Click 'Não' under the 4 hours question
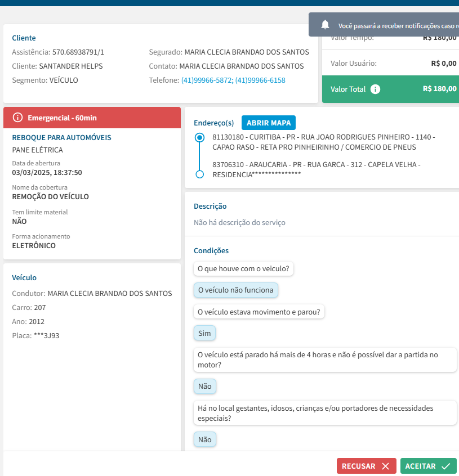Viewport: 459px width, 476px height. (204, 387)
